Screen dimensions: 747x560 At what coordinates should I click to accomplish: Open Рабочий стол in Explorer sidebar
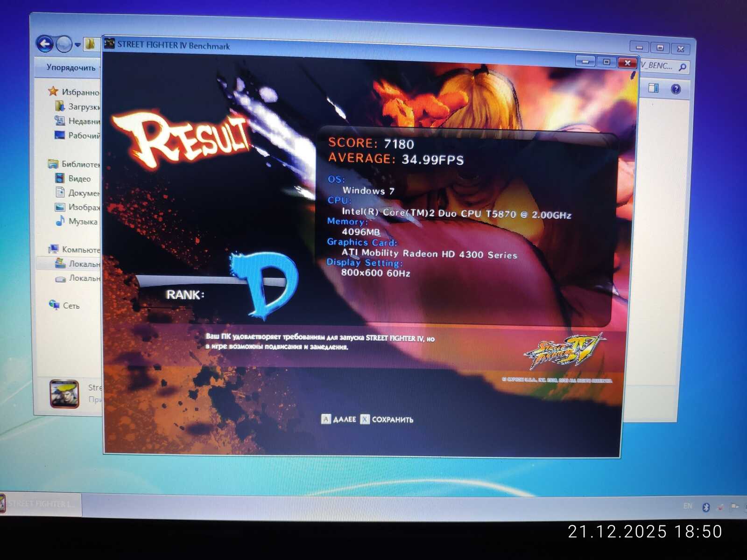tap(78, 135)
